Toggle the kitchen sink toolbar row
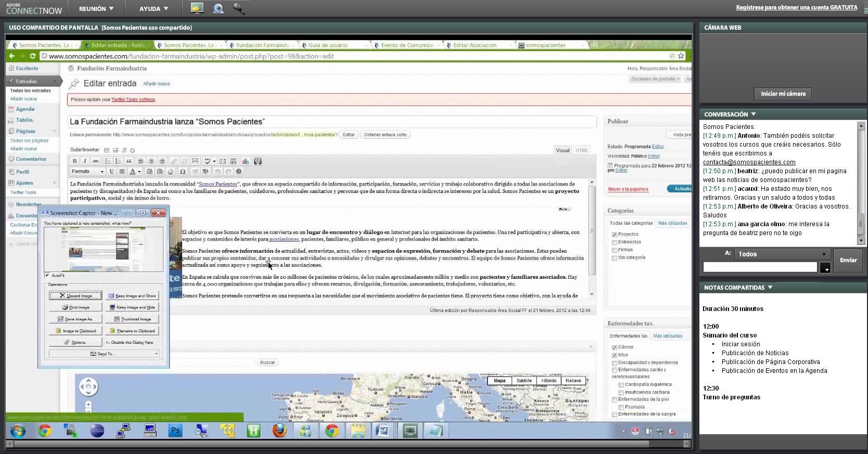The height and width of the screenshot is (454, 868). pos(233,161)
